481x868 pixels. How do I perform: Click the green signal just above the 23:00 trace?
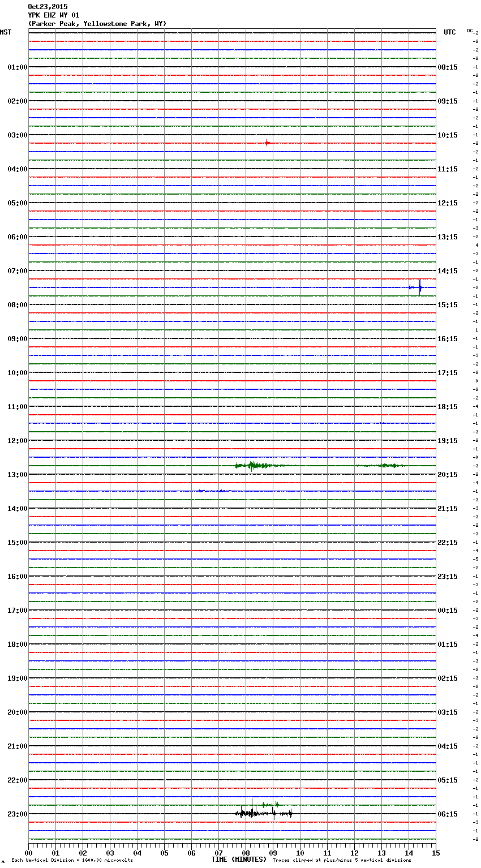[x=270, y=804]
